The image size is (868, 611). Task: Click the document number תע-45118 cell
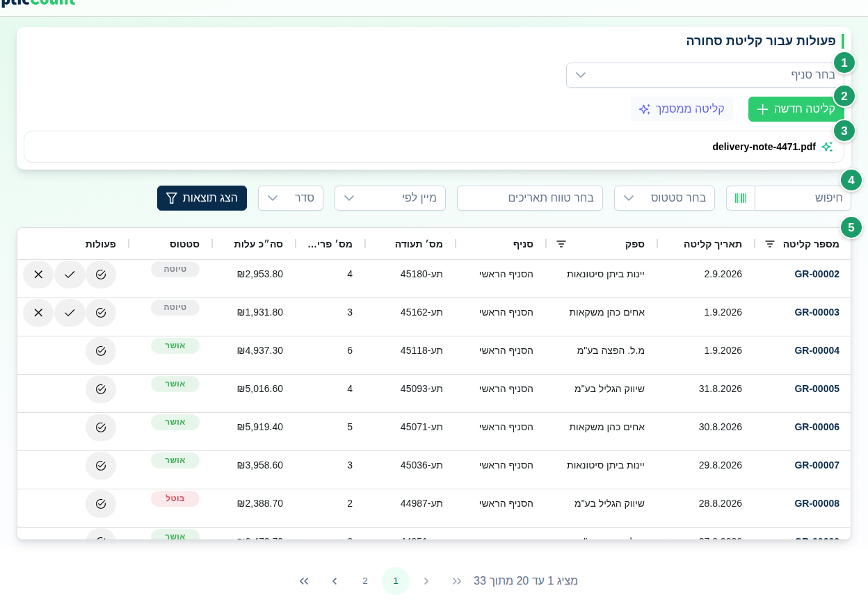click(421, 350)
